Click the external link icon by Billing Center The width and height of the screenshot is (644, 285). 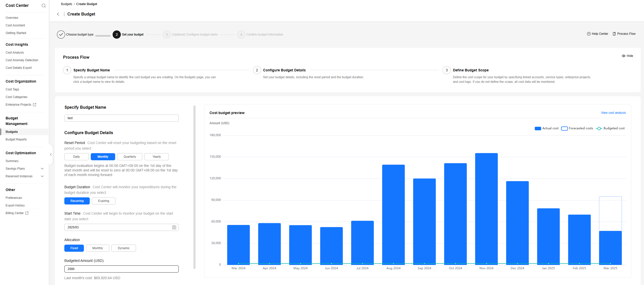point(27,213)
